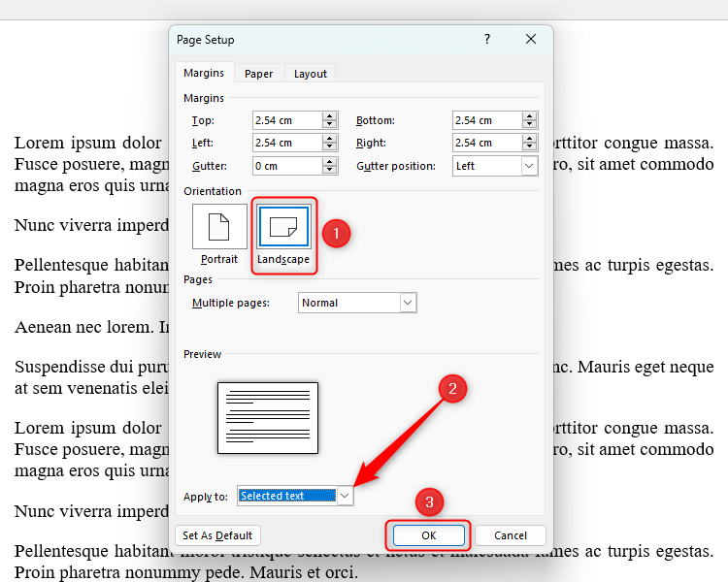
Task: Increase the Left margin with up arrow
Action: click(330, 139)
